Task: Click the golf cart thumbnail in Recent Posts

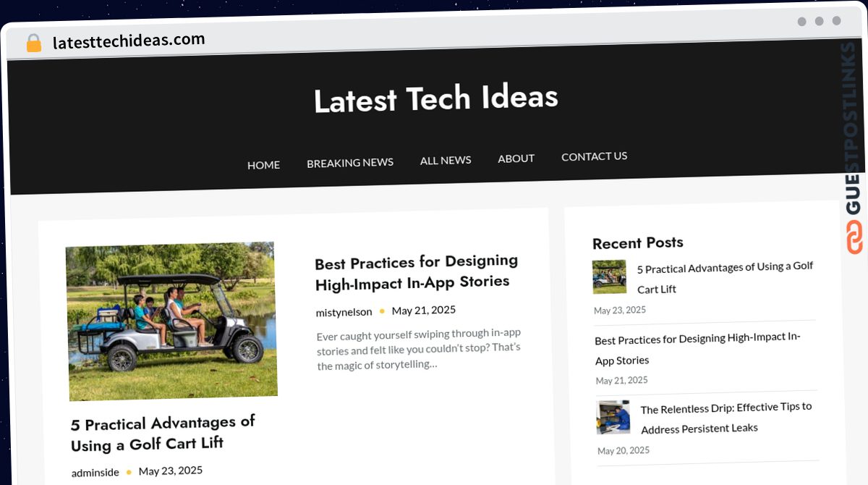Action: pyautogui.click(x=610, y=277)
